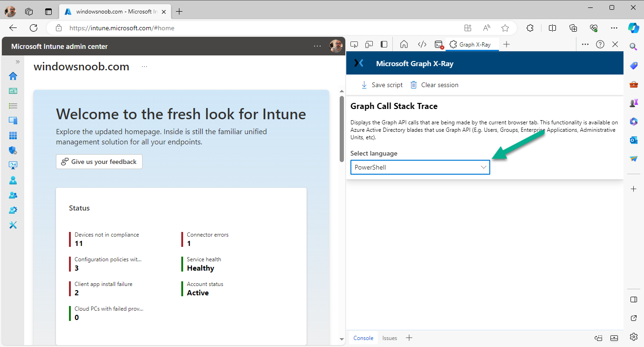Toggle Split screen in Edge toolbar
Viewport: 644px width, 347px height.
click(552, 28)
